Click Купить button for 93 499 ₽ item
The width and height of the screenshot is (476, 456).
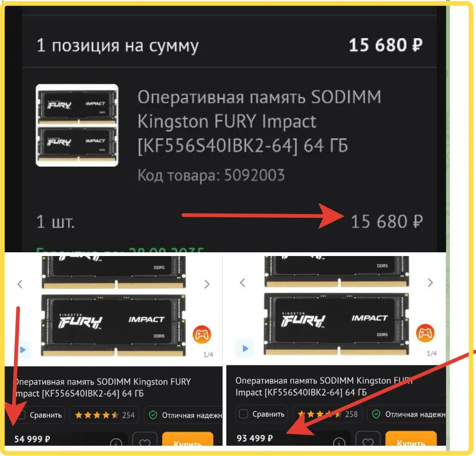click(411, 439)
